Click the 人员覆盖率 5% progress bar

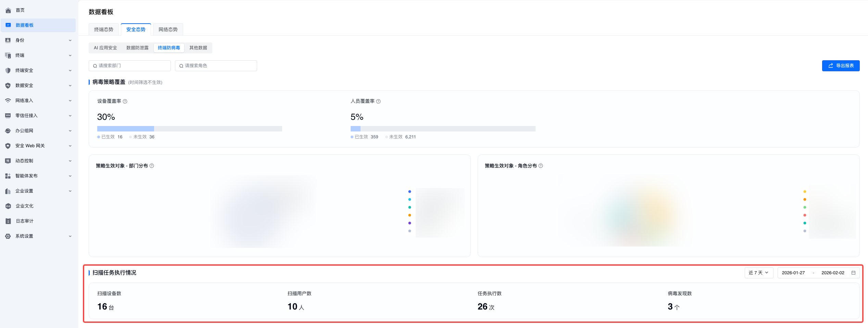(x=443, y=129)
